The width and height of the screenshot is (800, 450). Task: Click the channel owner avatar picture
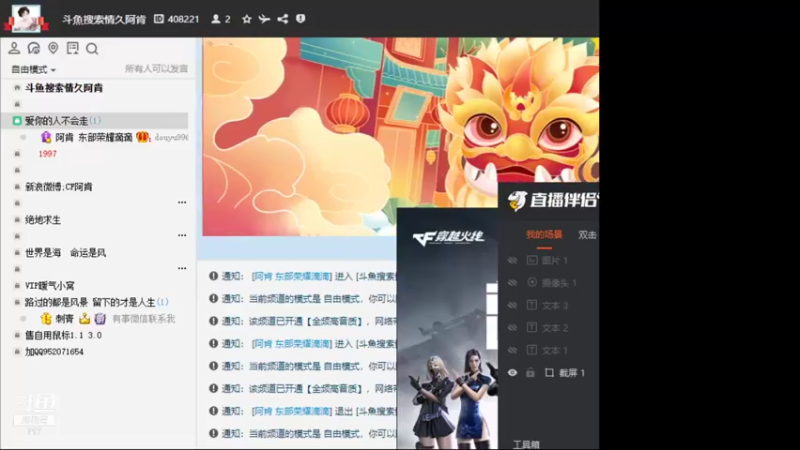(26, 19)
